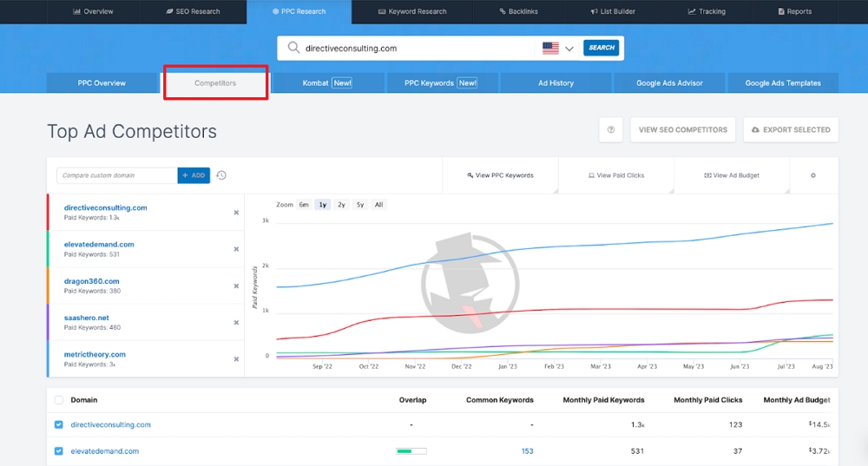Remove elevatedemand.com from the comparison list
The width and height of the screenshot is (868, 466).
[x=236, y=249]
